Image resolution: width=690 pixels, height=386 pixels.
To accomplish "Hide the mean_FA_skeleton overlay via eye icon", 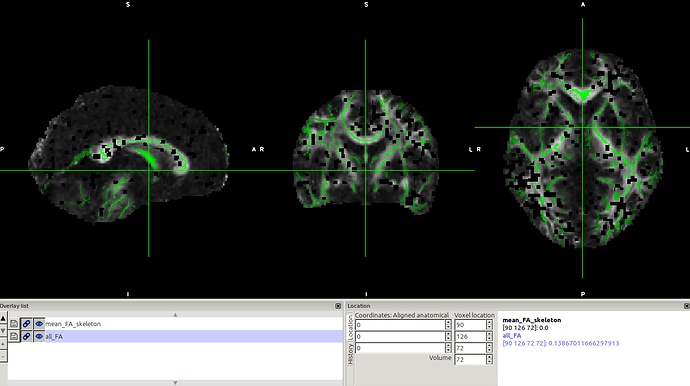I will coord(39,324).
